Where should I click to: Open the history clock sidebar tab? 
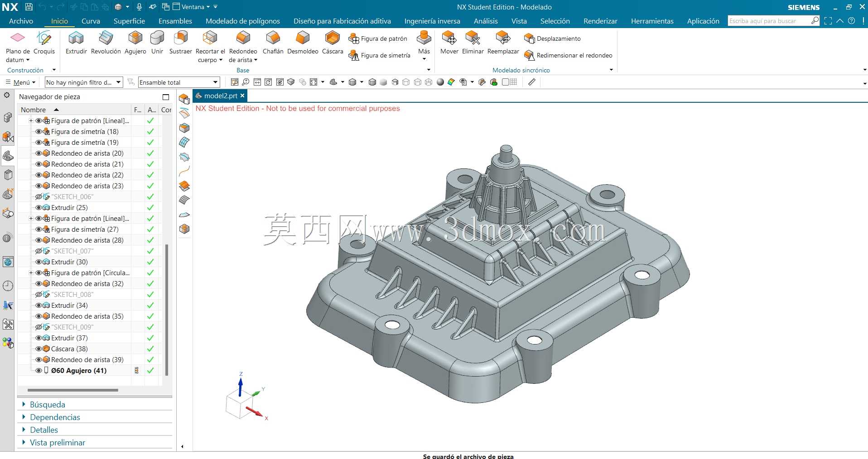coord(8,286)
